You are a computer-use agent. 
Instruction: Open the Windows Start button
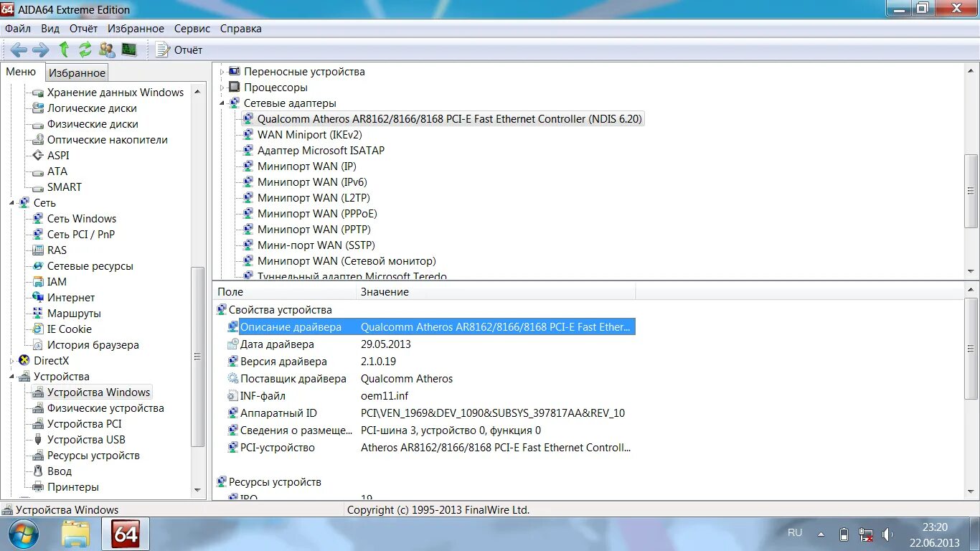point(24,534)
